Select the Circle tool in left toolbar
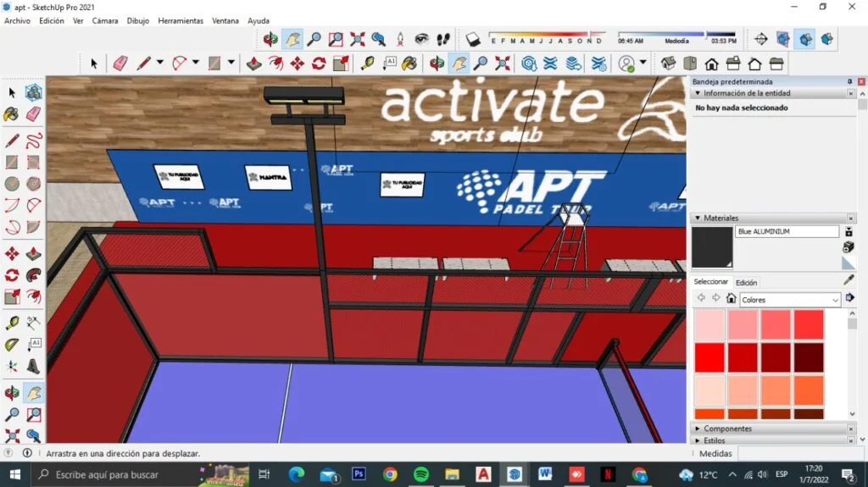 click(12, 184)
